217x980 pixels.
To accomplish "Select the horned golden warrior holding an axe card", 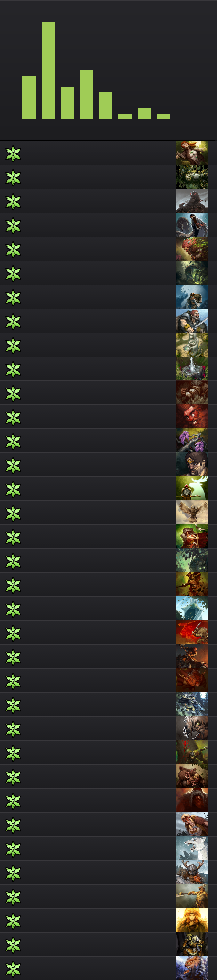I will 192,896.
